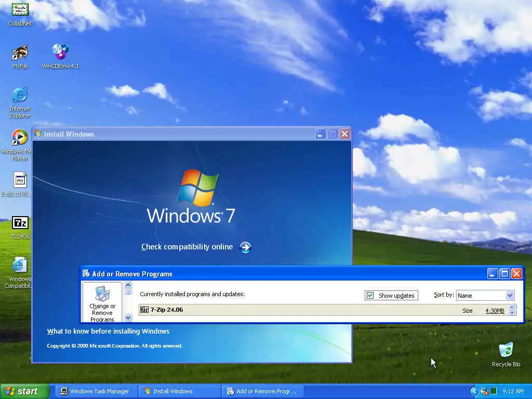Viewport: 532px width, 399px height.
Task: Select the Internet Explorer desktop icon
Action: (20, 95)
